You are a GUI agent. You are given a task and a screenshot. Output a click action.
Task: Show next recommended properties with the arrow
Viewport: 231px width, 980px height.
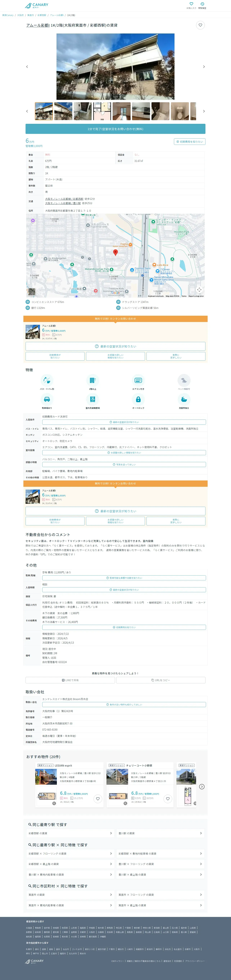coord(202,786)
